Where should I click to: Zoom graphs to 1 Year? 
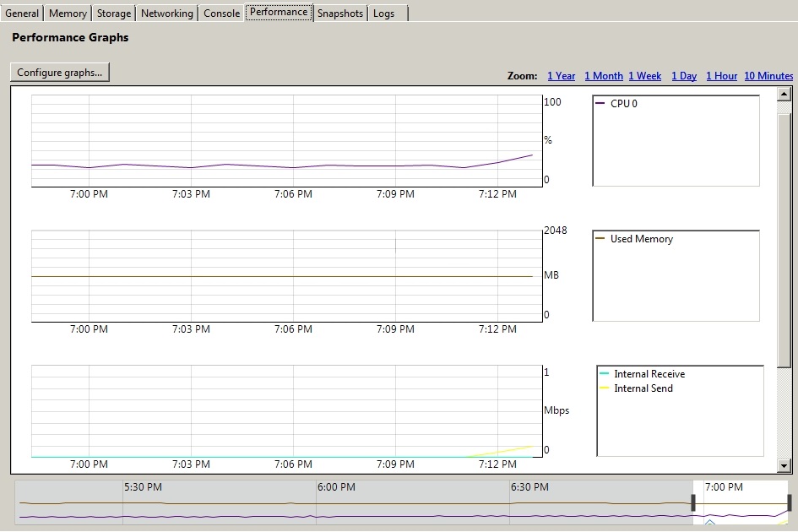tap(562, 76)
